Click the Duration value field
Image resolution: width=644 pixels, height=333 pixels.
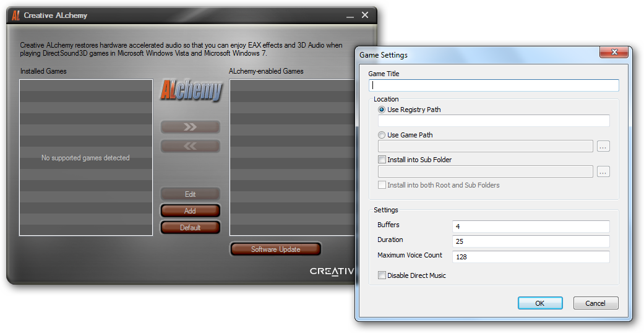click(531, 241)
